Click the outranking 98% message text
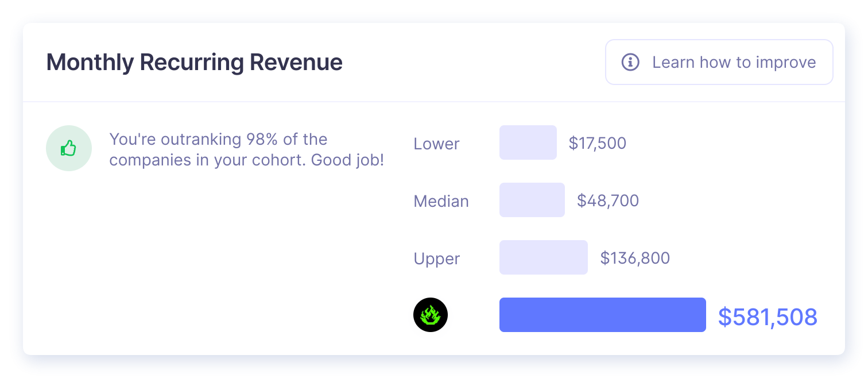The width and height of the screenshot is (868, 378). (218, 140)
